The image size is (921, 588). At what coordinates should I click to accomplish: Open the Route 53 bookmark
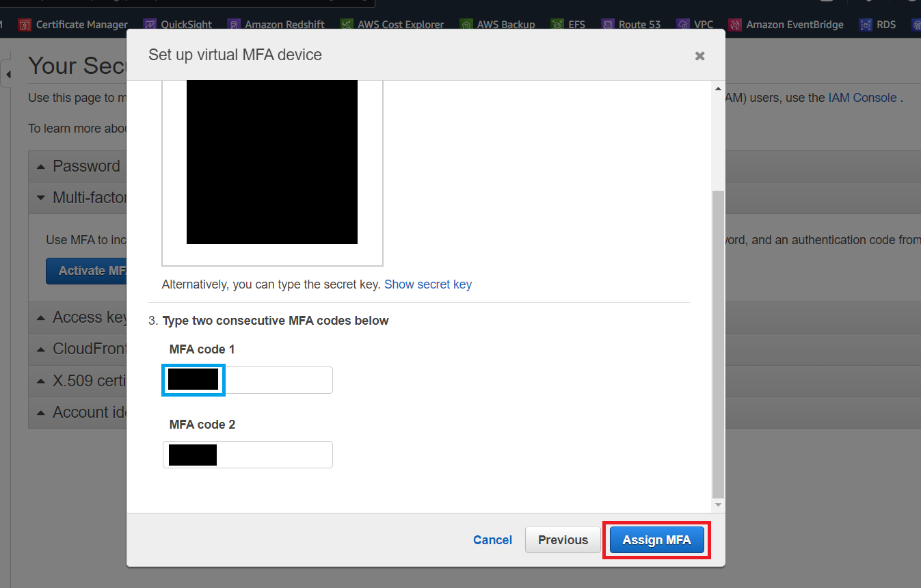[631, 24]
